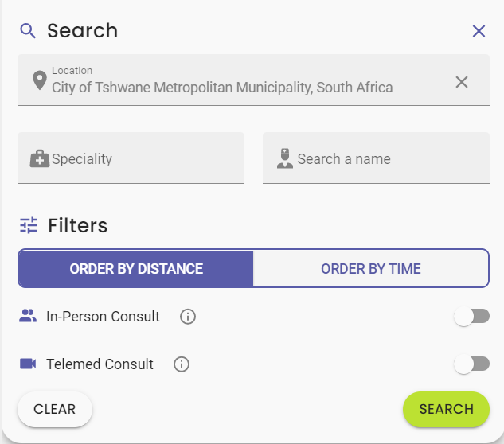Screen dimensions: 504x444
Task: Click the location pin icon
Action: 39,80
